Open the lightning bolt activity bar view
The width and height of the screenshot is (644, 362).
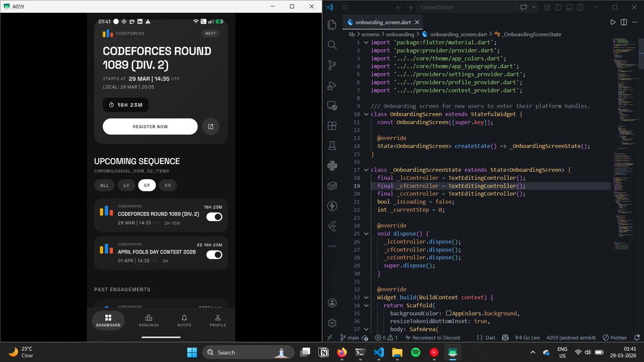tap(332, 206)
